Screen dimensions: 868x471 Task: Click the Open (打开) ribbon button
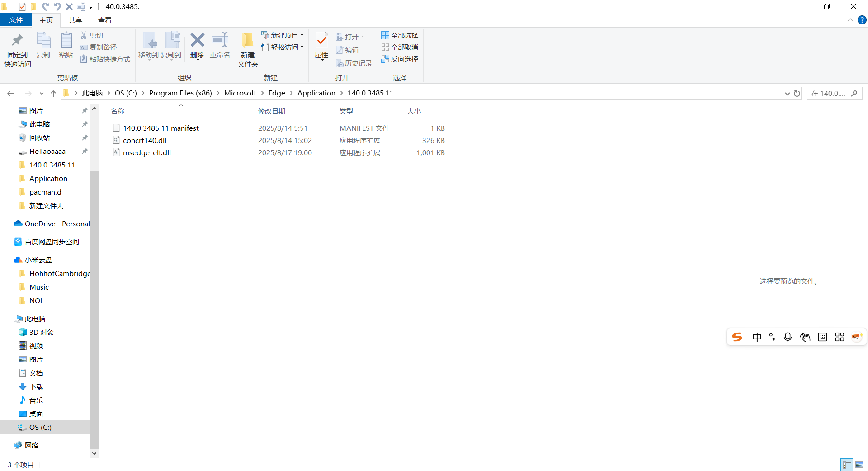click(350, 37)
